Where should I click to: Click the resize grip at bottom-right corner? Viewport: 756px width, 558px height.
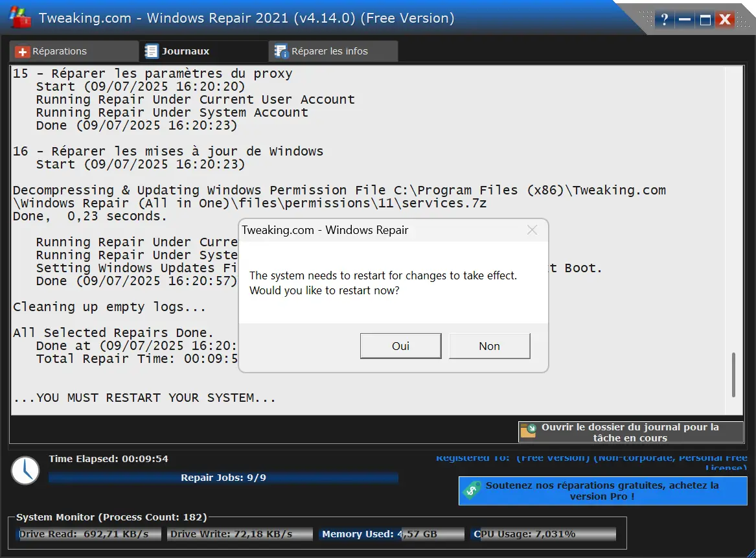[751, 553]
